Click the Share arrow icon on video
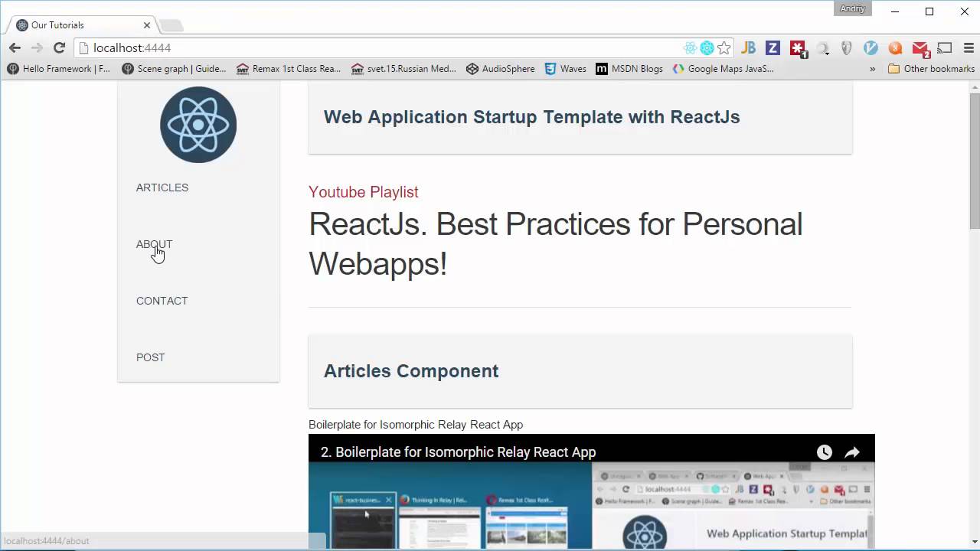980x551 pixels. click(x=852, y=452)
